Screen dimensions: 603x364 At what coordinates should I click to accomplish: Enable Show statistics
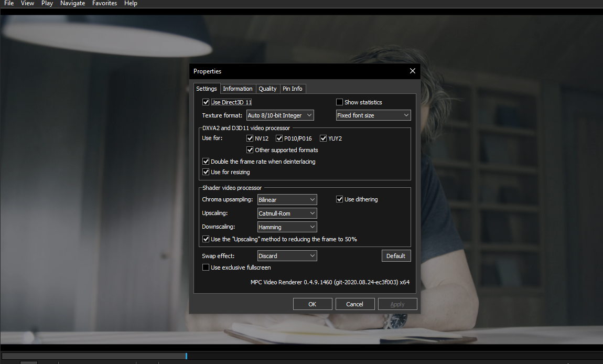339,102
